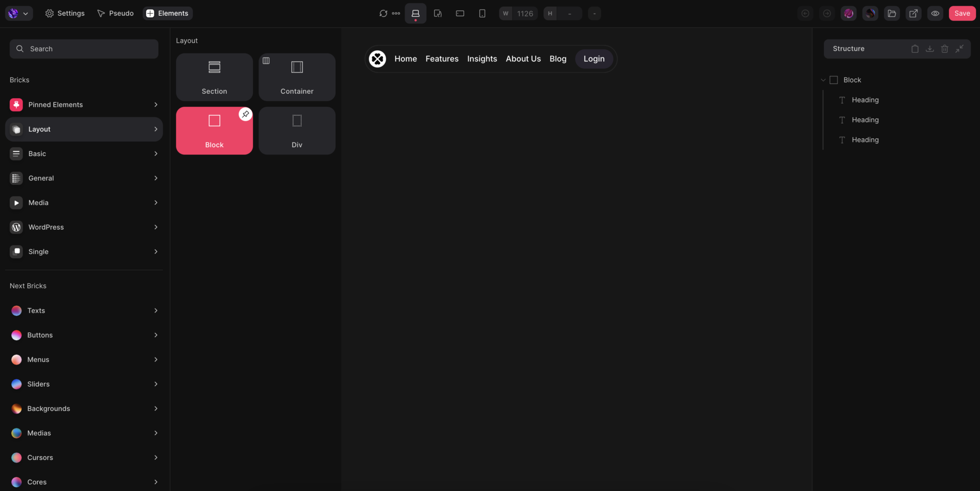Open page in new tab icon
The height and width of the screenshot is (491, 980).
pyautogui.click(x=913, y=13)
